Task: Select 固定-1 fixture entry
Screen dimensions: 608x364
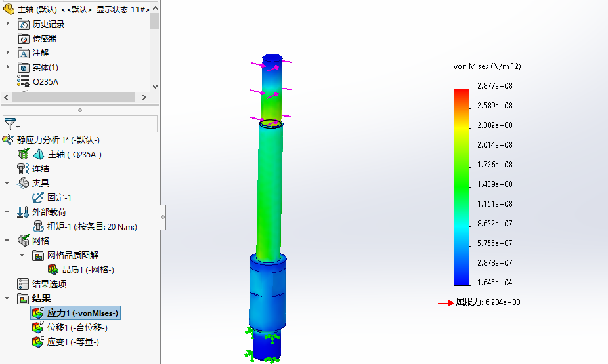Action: pos(59,197)
